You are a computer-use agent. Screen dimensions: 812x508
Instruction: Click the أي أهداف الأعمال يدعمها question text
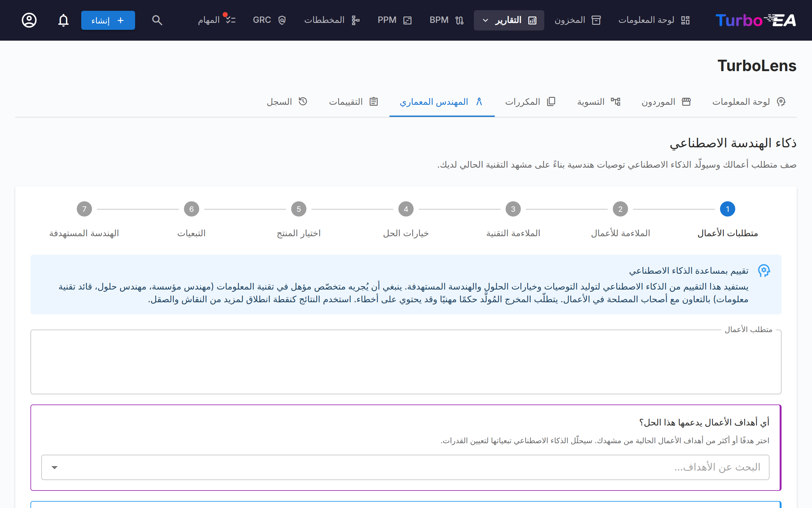[704, 422]
